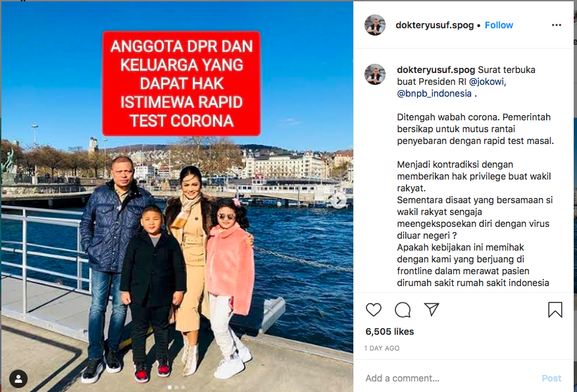Follow dokteryusuf.spog
577x392 pixels.
pyautogui.click(x=499, y=25)
